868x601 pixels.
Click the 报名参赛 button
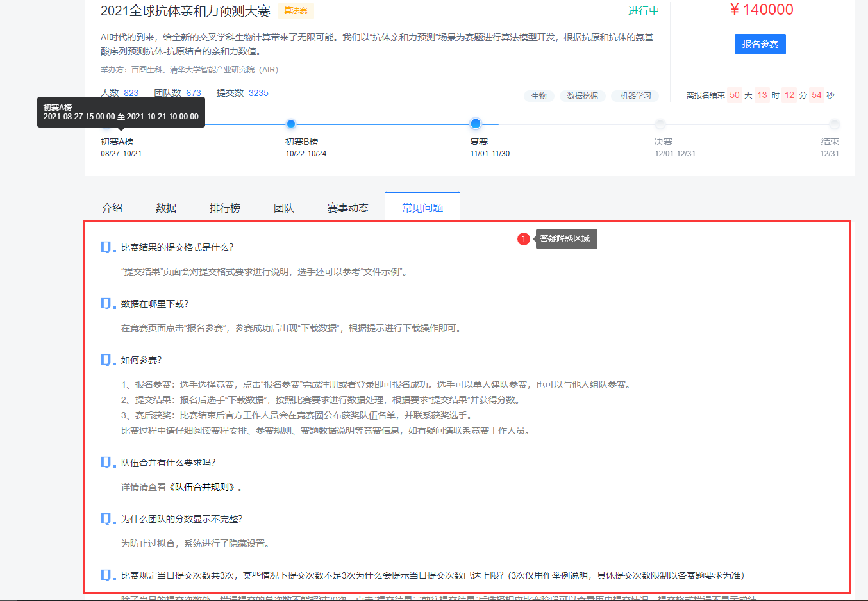point(760,44)
